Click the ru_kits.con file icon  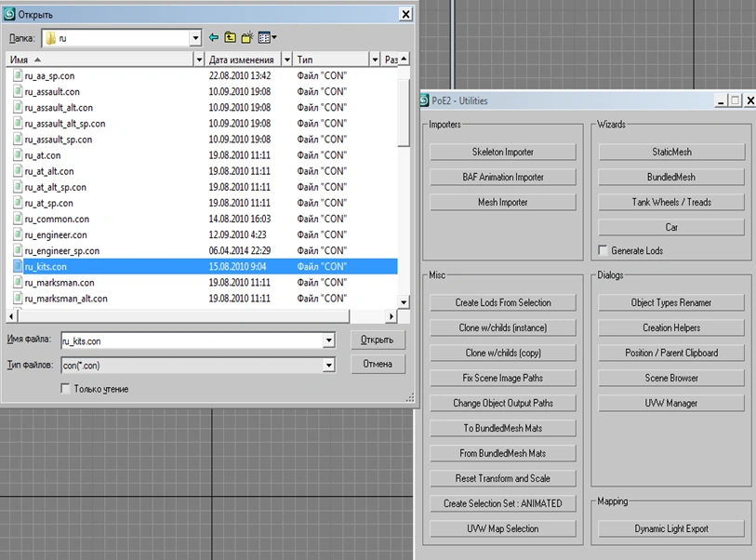17,267
